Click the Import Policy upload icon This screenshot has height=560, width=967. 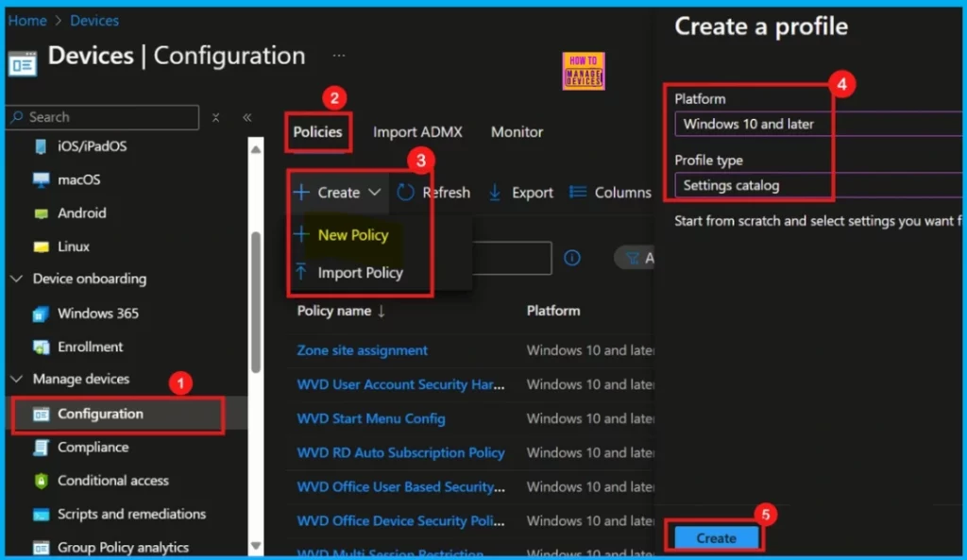301,272
